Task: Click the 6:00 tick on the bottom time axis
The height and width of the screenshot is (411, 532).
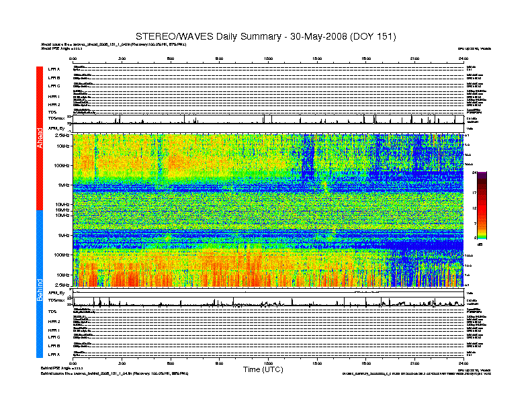Action: tap(171, 363)
